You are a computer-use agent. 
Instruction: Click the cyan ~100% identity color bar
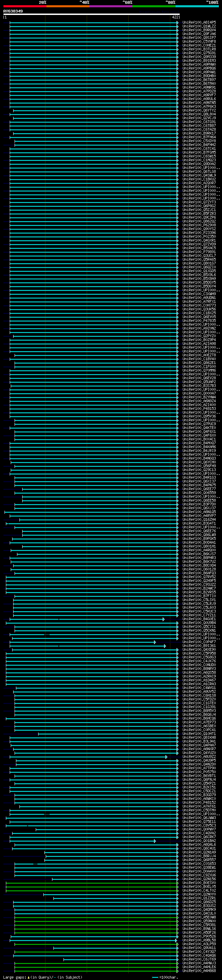pos(197,6)
